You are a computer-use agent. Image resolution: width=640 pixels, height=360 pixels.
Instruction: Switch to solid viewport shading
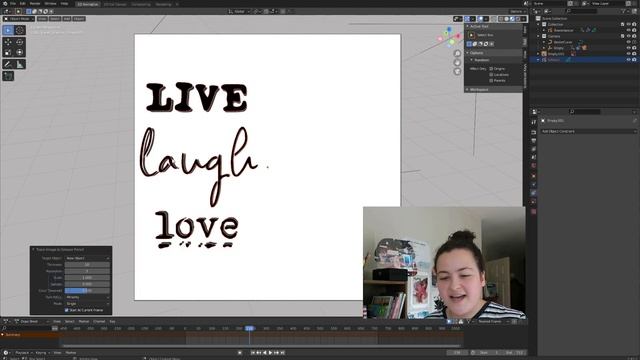(x=507, y=19)
